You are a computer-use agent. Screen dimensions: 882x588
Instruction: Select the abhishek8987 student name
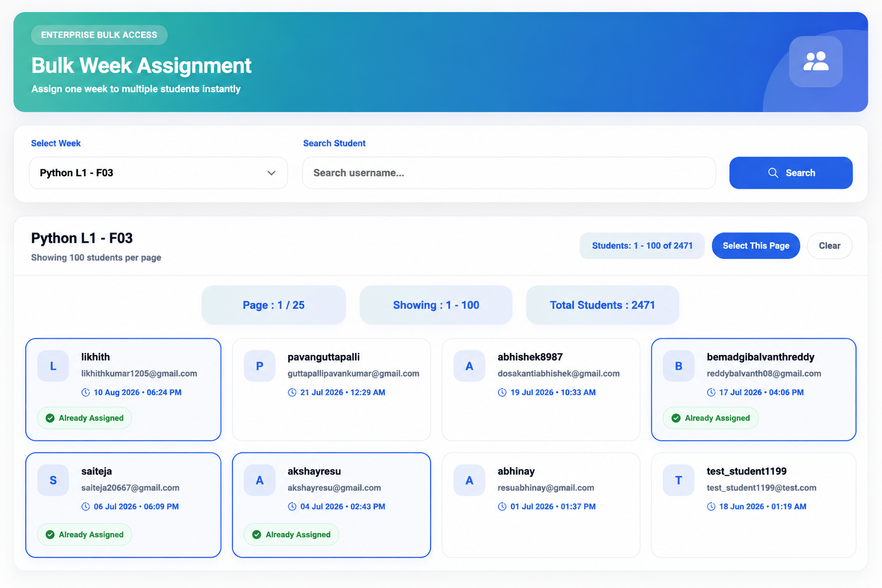(x=530, y=357)
